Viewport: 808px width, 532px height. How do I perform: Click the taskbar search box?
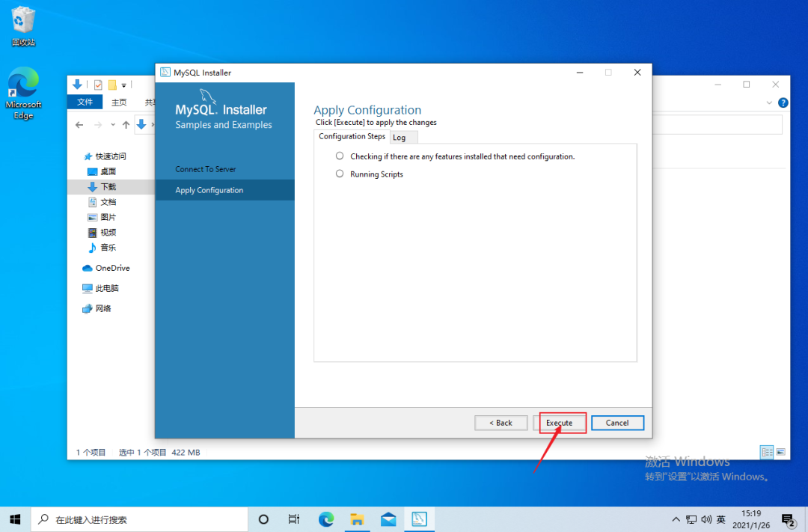tap(140, 519)
